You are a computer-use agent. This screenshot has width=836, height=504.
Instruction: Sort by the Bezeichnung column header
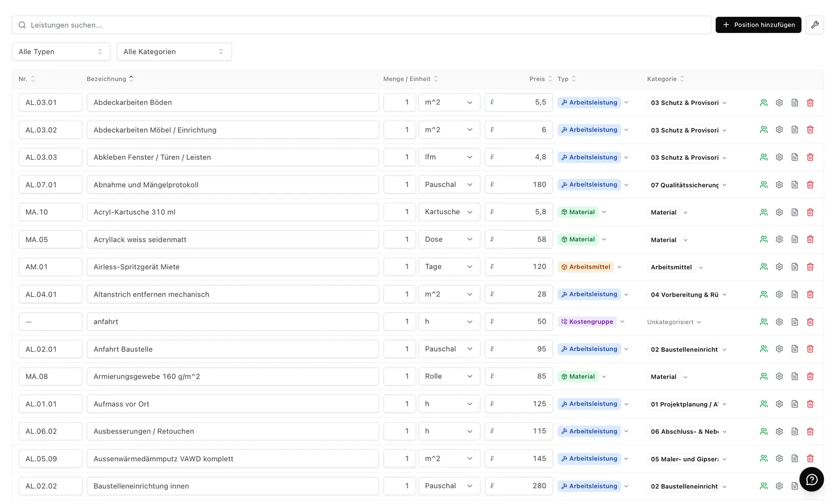(110, 79)
